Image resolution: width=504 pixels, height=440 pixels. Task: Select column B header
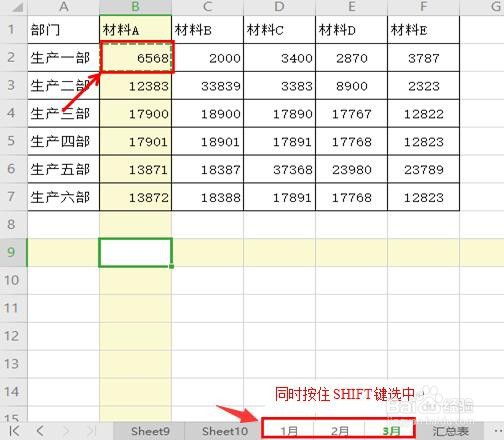coord(135,7)
